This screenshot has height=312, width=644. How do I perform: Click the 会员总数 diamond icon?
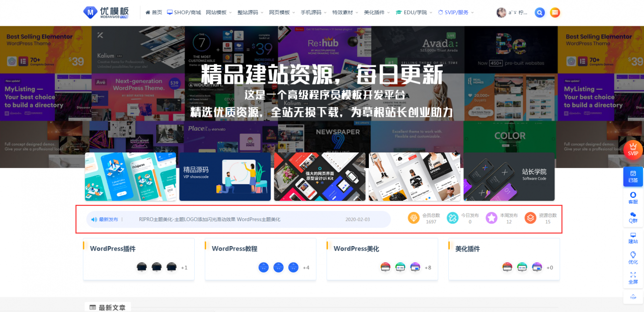(x=414, y=218)
